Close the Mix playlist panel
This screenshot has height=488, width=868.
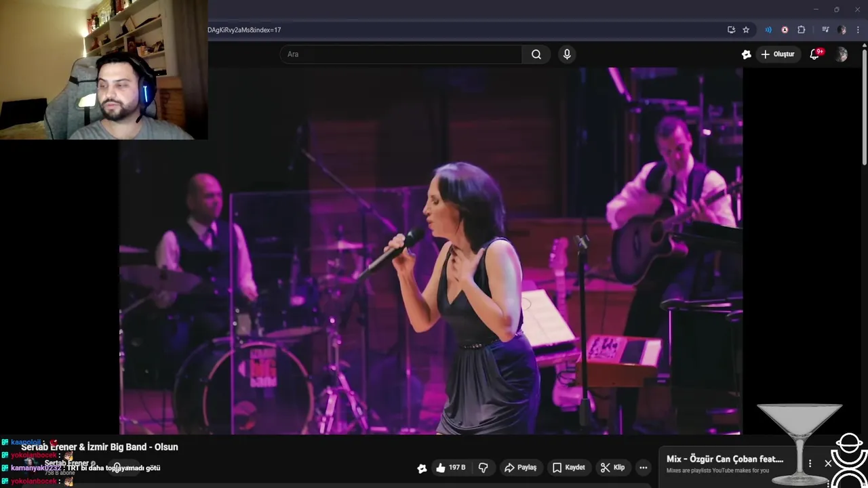(828, 464)
